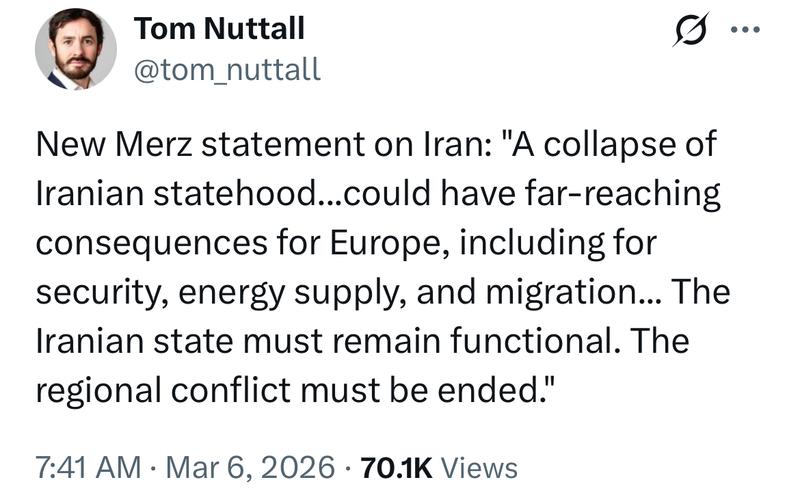Click the 7:41 AM timestamp

(x=88, y=467)
